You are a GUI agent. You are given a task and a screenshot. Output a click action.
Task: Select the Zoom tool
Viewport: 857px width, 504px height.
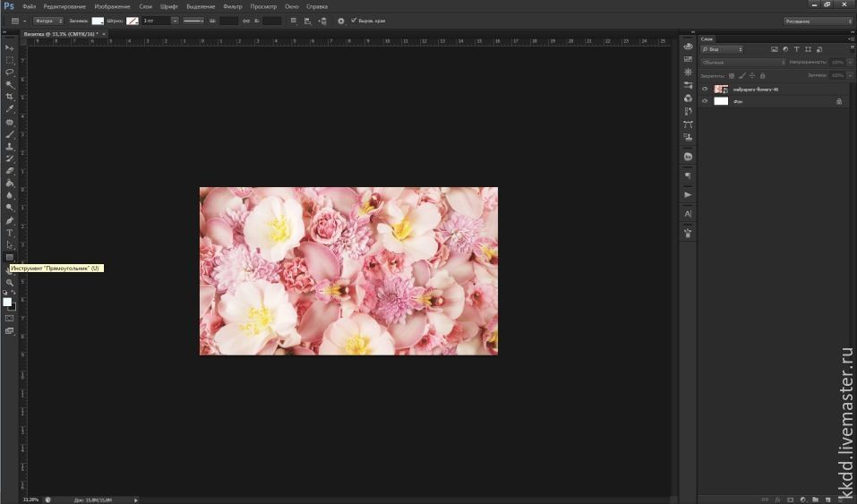(10, 283)
